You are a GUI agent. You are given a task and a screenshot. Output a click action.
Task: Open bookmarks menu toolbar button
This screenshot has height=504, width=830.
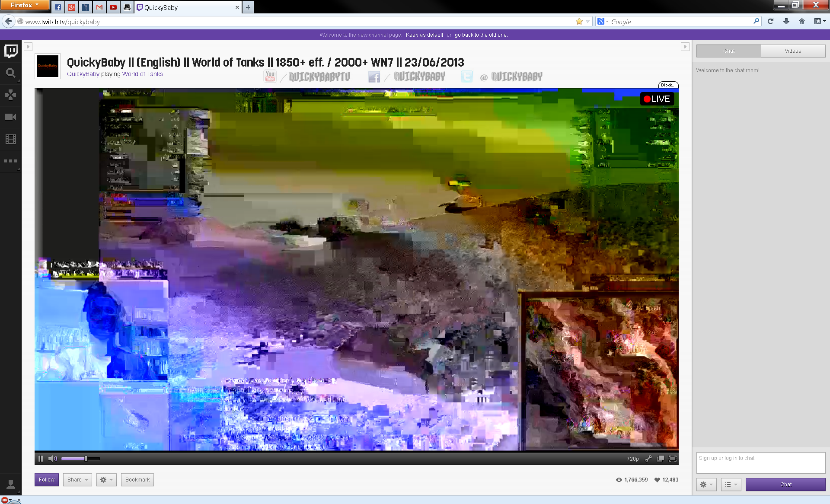820,21
